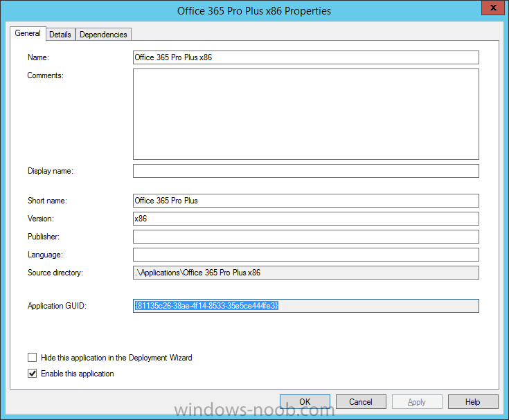Click the Apply button

417,402
